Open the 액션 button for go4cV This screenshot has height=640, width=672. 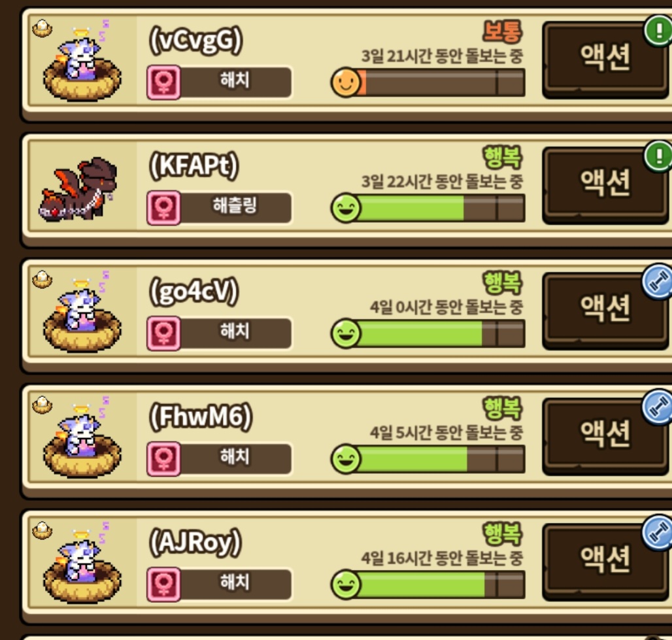click(605, 311)
